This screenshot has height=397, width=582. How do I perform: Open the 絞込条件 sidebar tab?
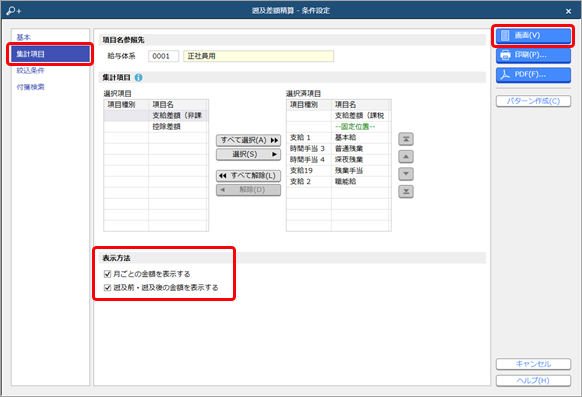tap(30, 70)
